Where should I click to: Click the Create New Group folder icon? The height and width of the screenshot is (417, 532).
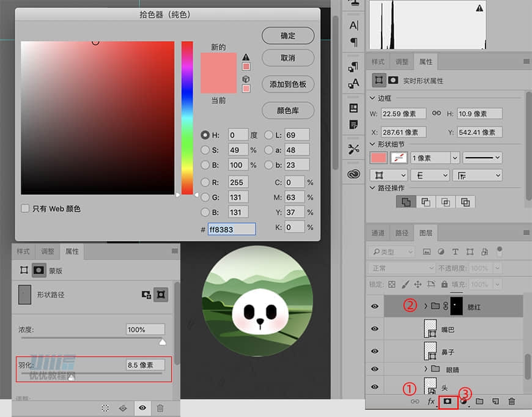[x=480, y=402]
